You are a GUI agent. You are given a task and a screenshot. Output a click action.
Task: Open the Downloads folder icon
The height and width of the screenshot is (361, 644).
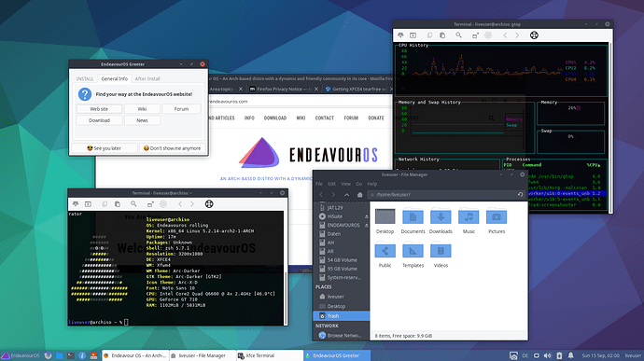click(x=441, y=221)
